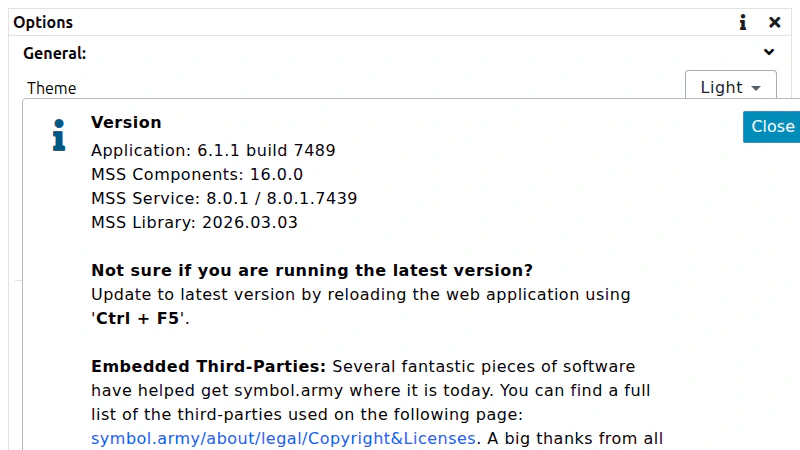Select the MSS Components 16.0.0 line
Viewport: 800px width, 450px height.
point(197,174)
